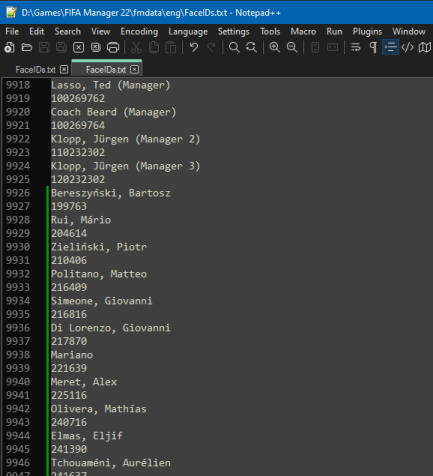Open the Settings menu
The image size is (433, 476).
[234, 32]
